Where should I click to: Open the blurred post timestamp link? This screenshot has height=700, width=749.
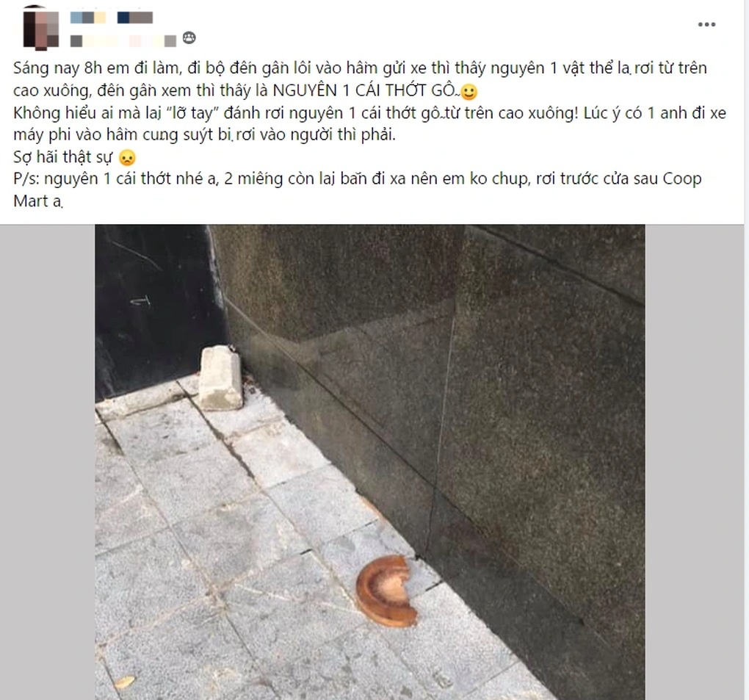(123, 40)
